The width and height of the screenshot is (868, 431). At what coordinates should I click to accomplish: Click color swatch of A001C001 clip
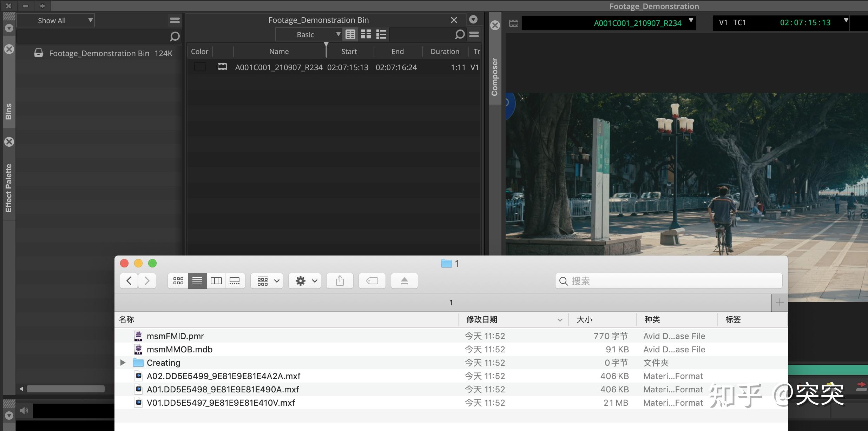(x=200, y=67)
